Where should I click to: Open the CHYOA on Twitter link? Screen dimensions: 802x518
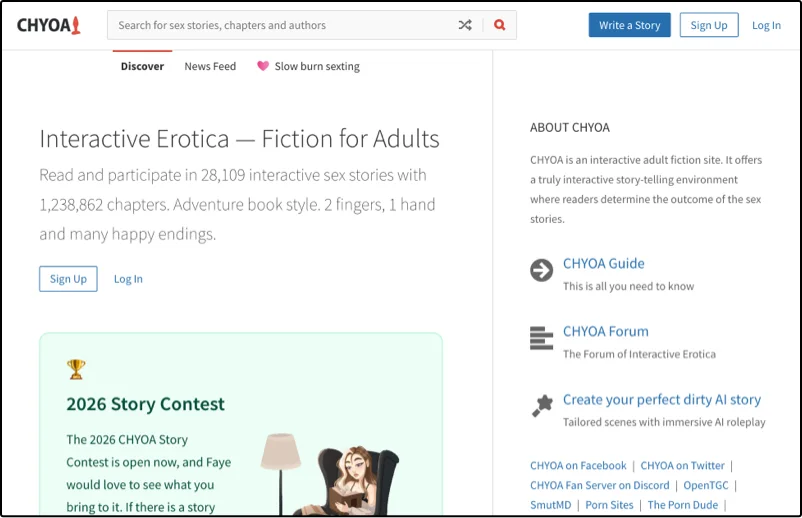pos(682,465)
